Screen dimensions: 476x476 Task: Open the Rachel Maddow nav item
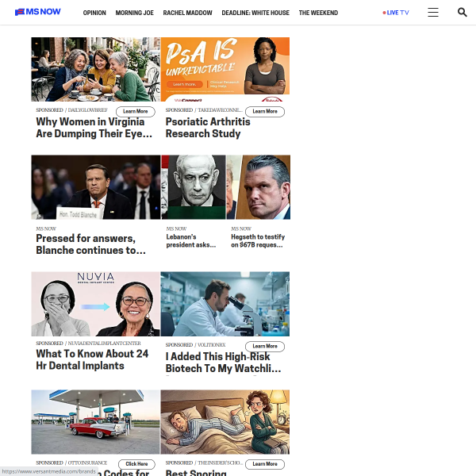click(187, 13)
